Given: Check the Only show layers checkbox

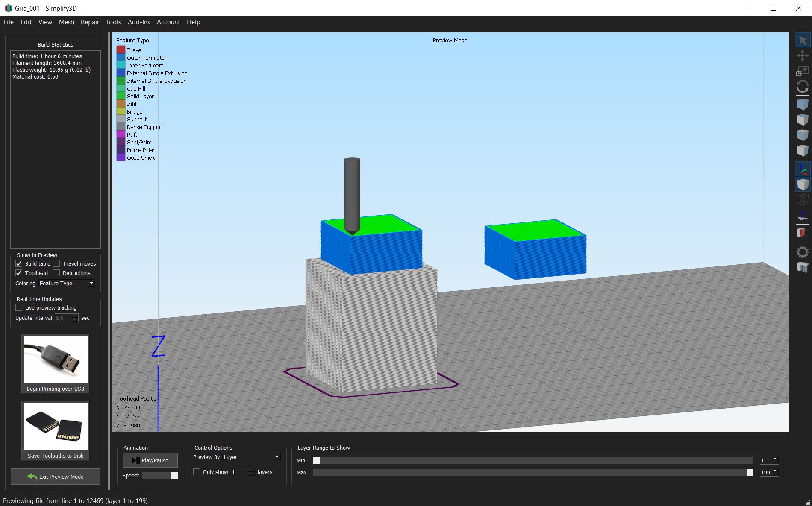Looking at the screenshot, I should (197, 472).
